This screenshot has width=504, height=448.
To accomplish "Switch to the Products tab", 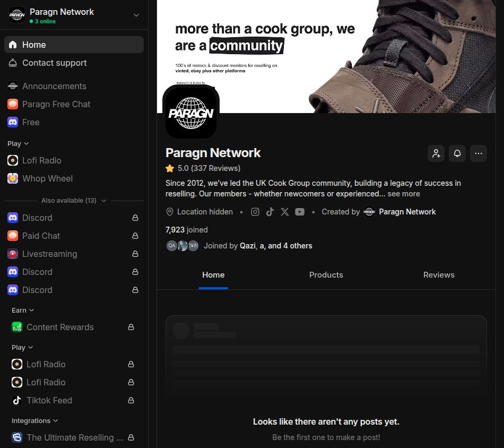I will [x=326, y=275].
